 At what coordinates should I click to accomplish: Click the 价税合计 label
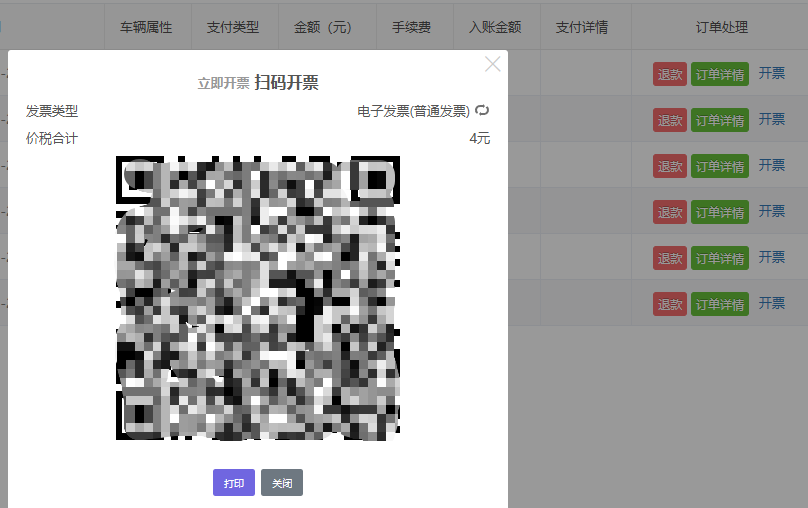pos(52,138)
